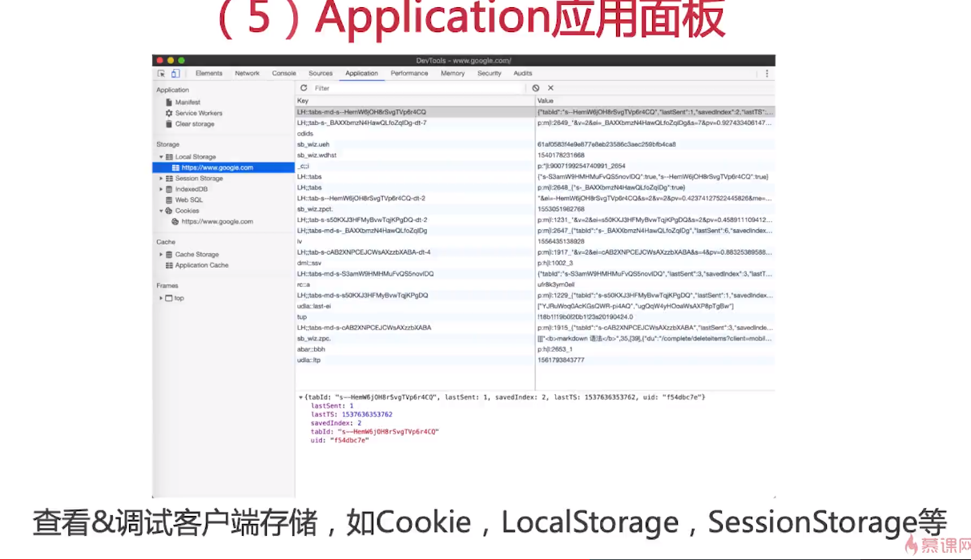The image size is (971, 560).
Task: Select https://www.google.com under Cookies
Action: pos(217,222)
